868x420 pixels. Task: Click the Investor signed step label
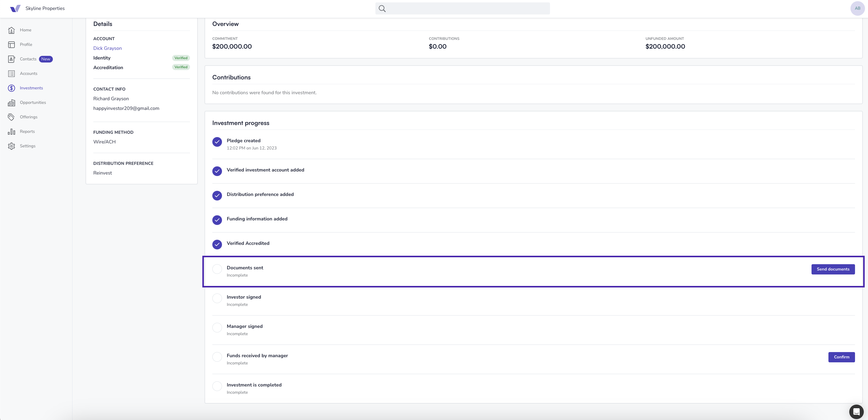[244, 297]
